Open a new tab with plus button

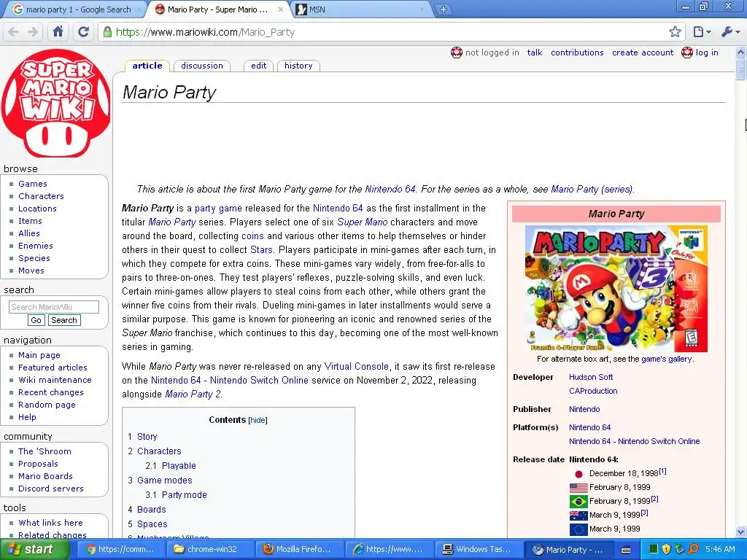coord(443,9)
